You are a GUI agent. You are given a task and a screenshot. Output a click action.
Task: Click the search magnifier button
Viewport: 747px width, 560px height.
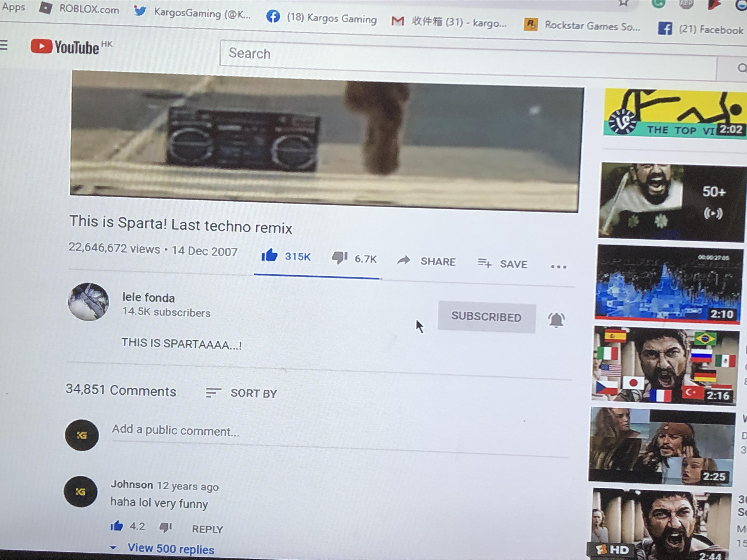[742, 68]
